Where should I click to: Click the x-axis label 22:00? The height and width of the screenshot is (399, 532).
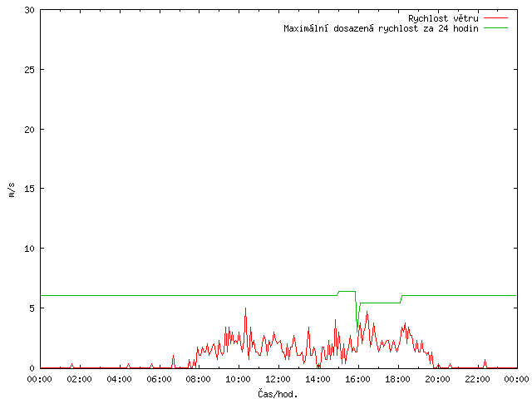point(477,379)
